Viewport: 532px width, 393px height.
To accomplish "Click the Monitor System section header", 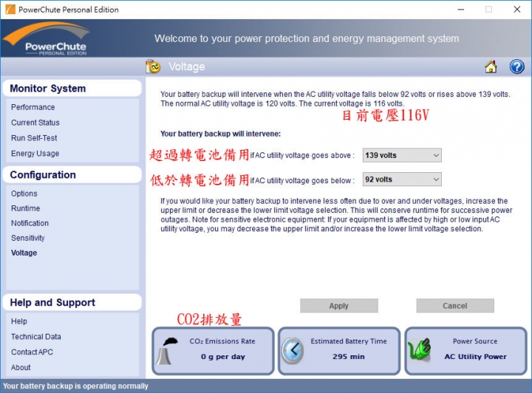I will (x=72, y=89).
